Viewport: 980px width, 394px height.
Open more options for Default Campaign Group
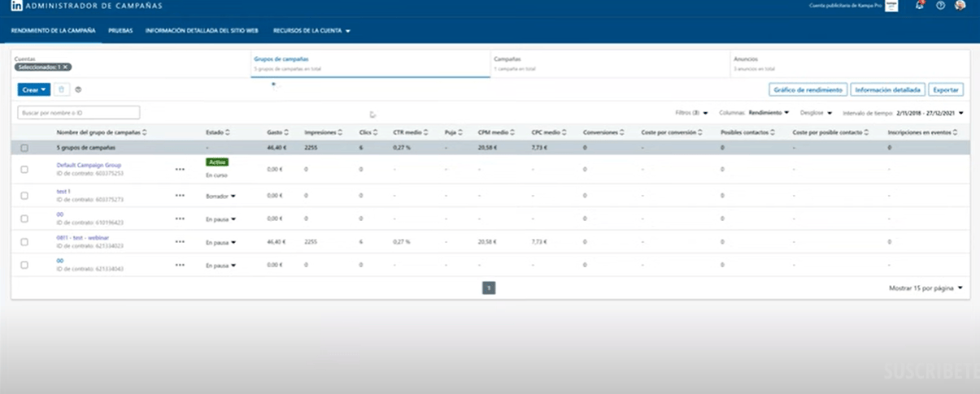point(180,170)
